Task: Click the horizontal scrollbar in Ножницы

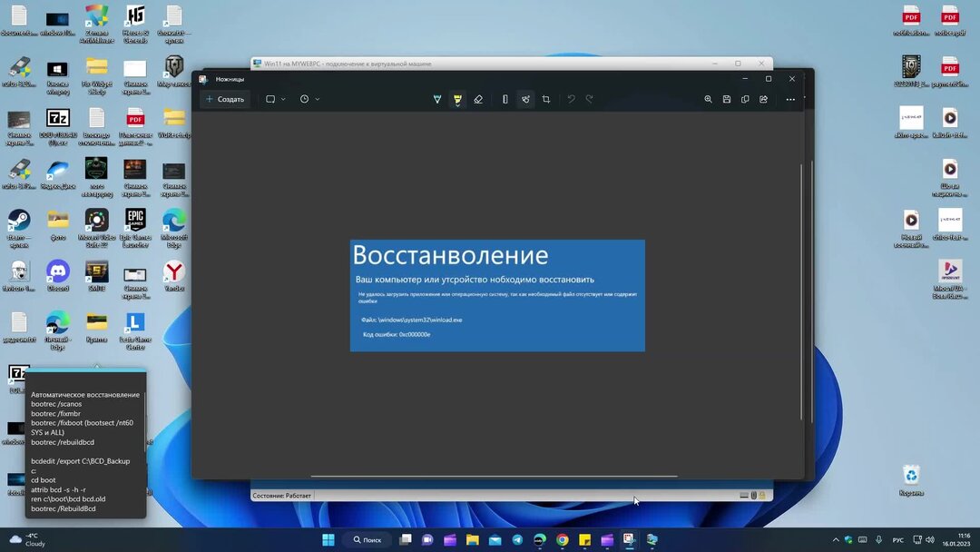Action: tap(494, 477)
